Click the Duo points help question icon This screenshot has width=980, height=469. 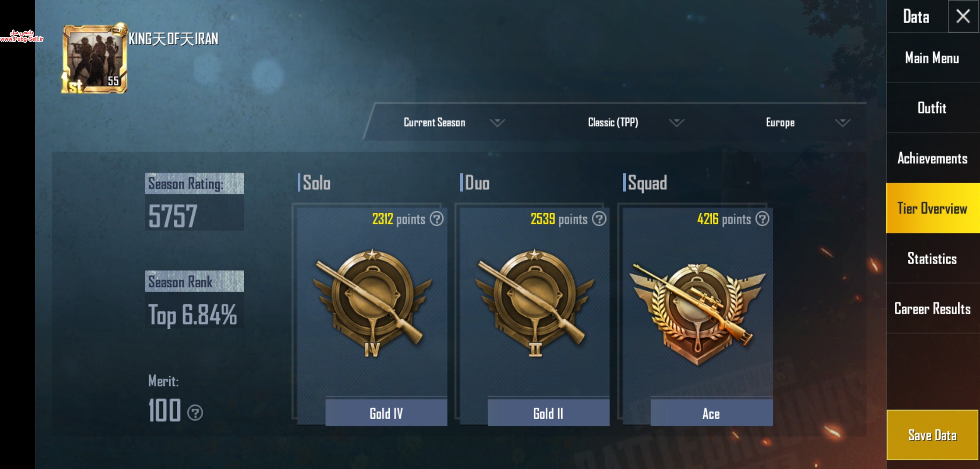599,219
